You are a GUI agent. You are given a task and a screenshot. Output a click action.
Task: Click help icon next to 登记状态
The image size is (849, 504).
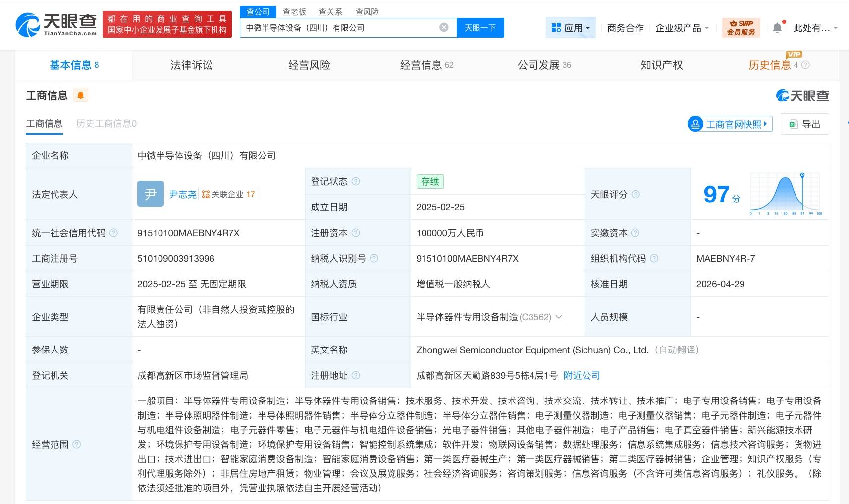pos(356,181)
